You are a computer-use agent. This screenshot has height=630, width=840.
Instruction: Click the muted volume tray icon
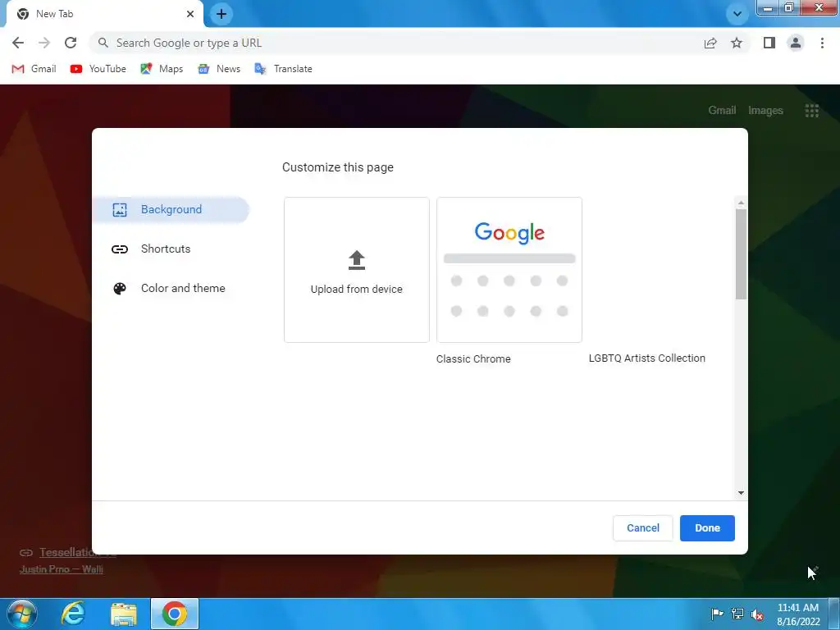(x=757, y=614)
